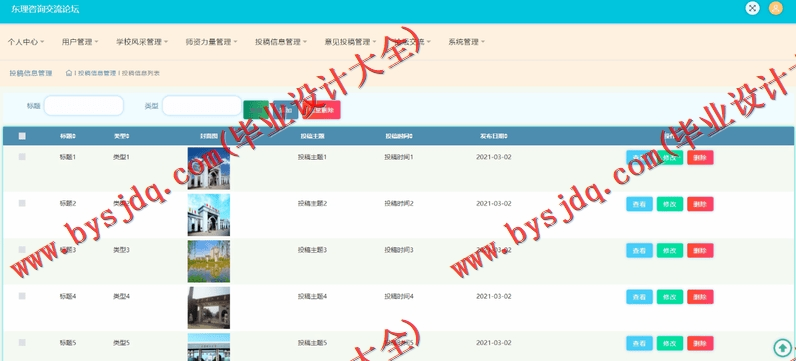Edit the 标题4 row entry
The height and width of the screenshot is (361, 796).
tap(670, 297)
